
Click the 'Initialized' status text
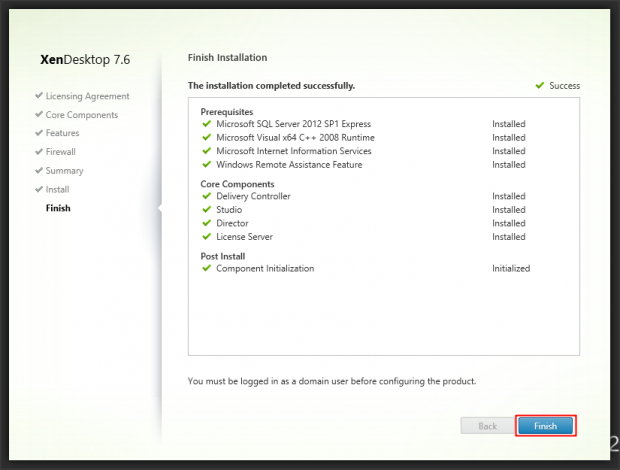(511, 268)
